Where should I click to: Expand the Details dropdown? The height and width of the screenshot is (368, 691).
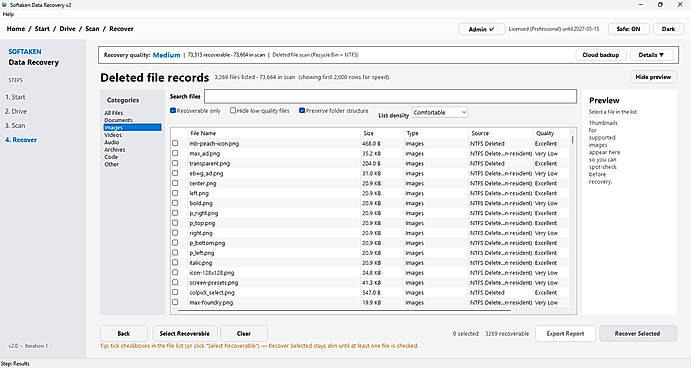651,55
